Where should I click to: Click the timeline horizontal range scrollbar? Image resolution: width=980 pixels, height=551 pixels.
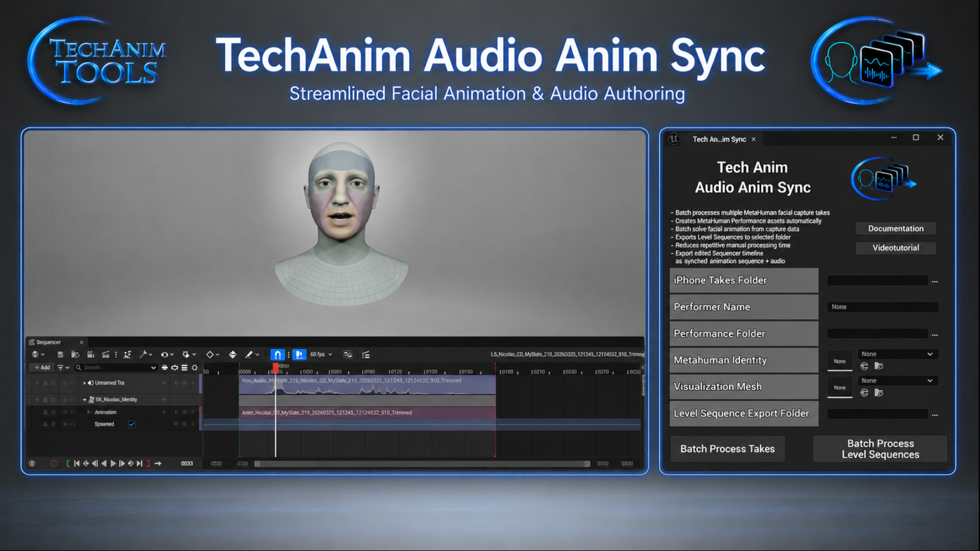[x=422, y=464]
